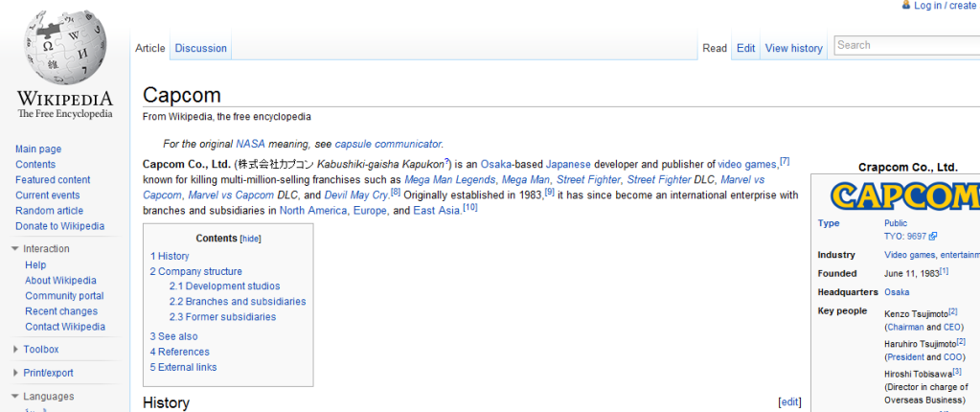Hide the Contents table via hide toggle
Image resolution: width=980 pixels, height=412 pixels.
coord(250,239)
